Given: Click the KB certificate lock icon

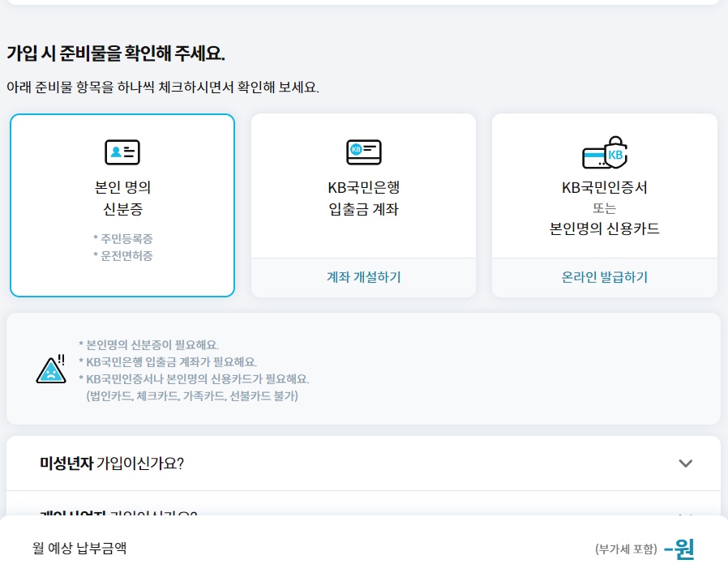Looking at the screenshot, I should (605, 152).
